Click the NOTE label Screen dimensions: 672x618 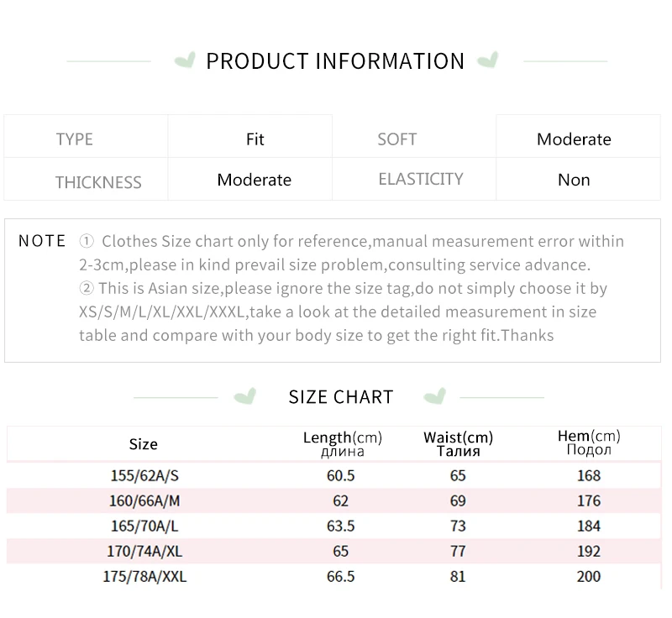point(42,242)
